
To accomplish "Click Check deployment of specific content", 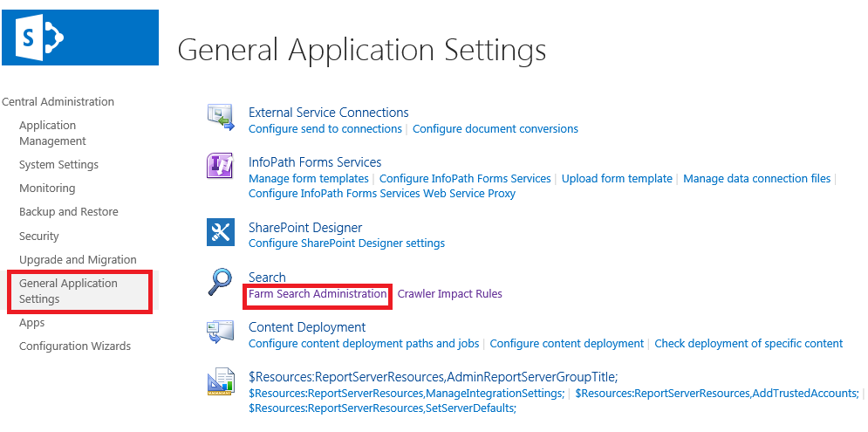I will click(x=748, y=343).
